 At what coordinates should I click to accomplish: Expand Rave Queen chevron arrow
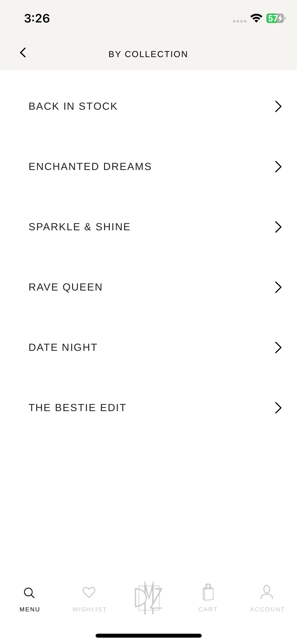(278, 287)
